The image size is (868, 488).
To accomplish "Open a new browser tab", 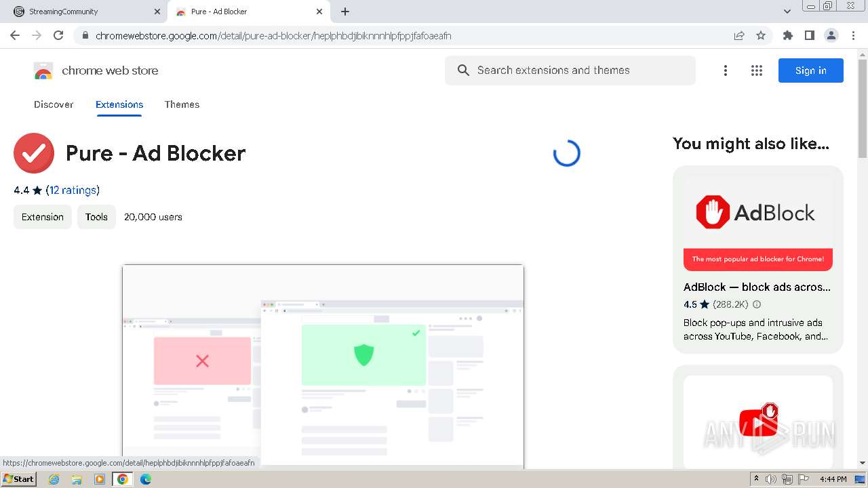I will pyautogui.click(x=345, y=12).
